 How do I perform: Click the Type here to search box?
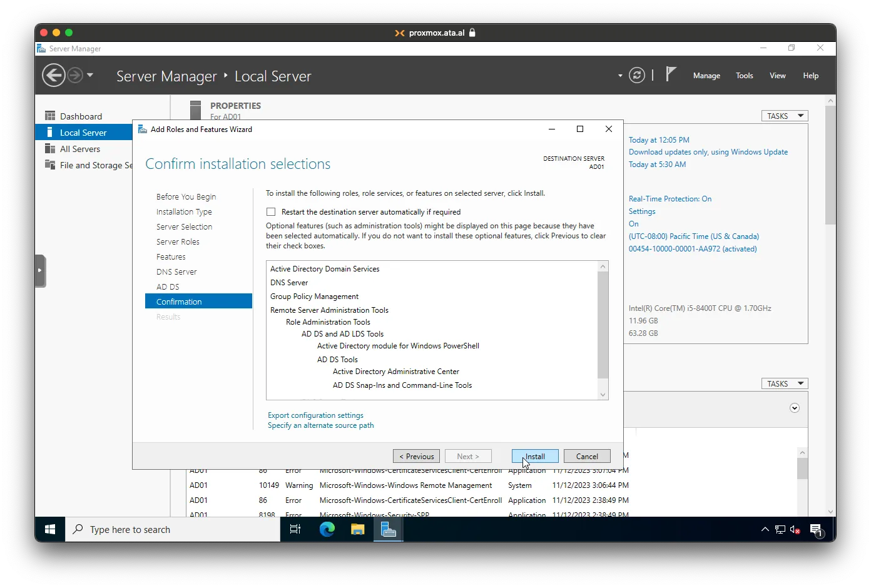(x=173, y=529)
